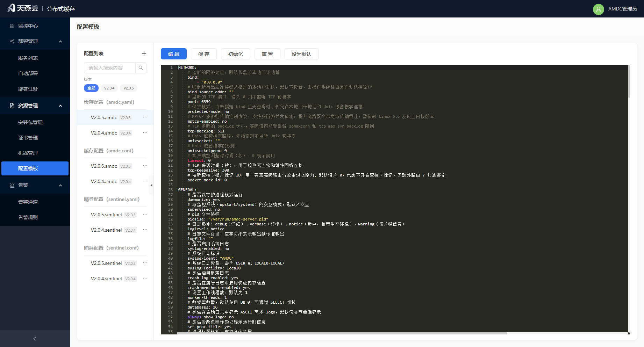The image size is (644, 347).
Task: Collapse the 资源管理 menu section
Action: click(x=60, y=106)
